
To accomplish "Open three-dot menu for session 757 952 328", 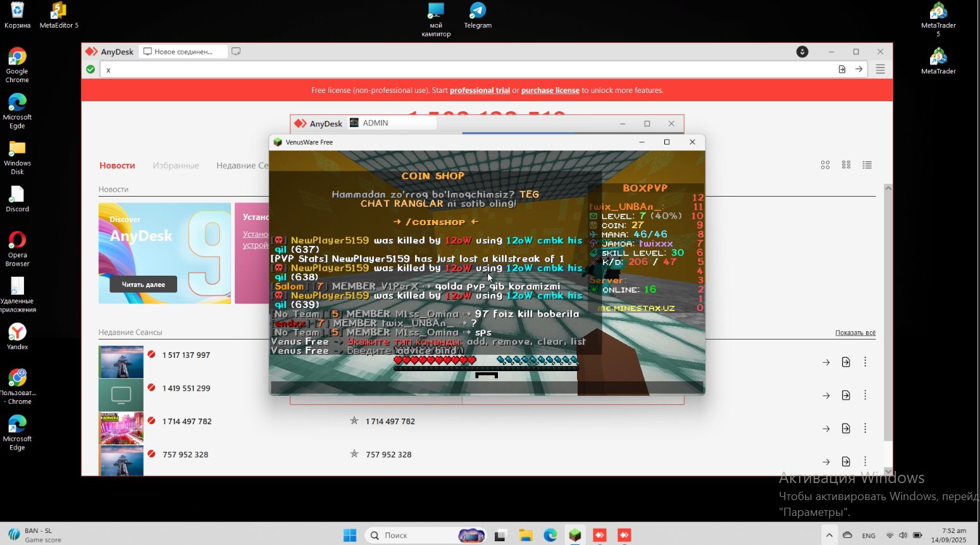I will [865, 462].
